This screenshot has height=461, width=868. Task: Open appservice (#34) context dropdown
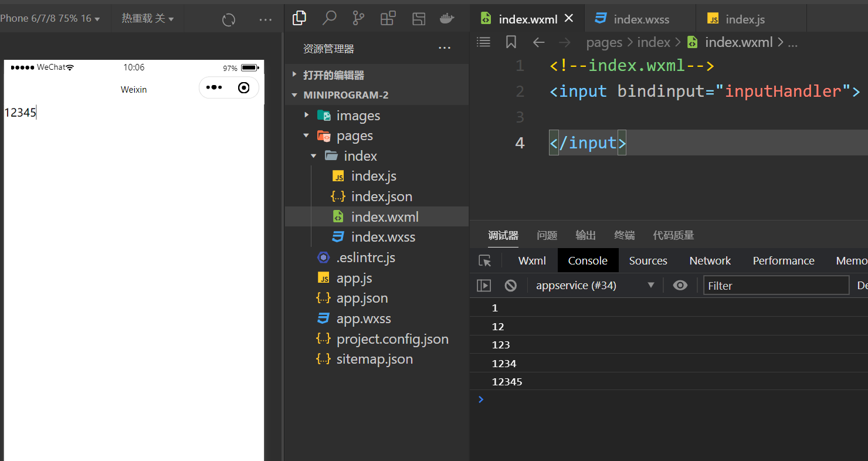click(595, 286)
